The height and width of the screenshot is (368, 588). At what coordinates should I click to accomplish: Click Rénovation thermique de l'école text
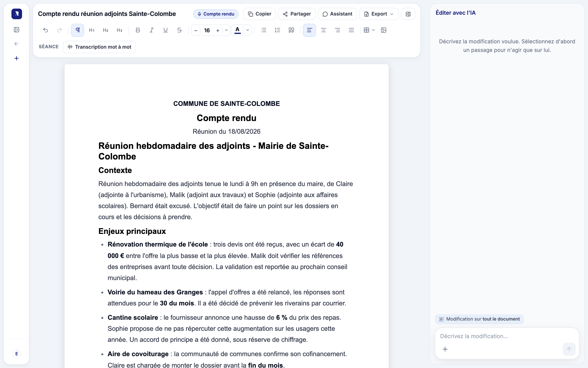click(x=158, y=244)
